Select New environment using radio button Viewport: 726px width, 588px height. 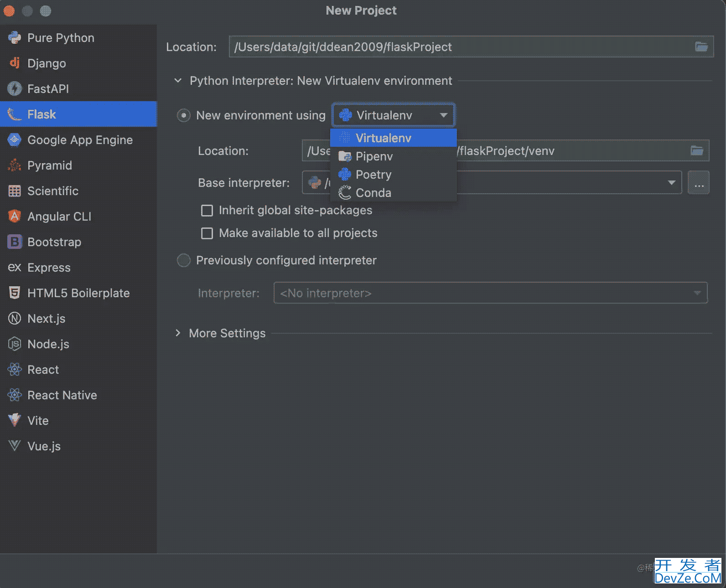pos(184,115)
